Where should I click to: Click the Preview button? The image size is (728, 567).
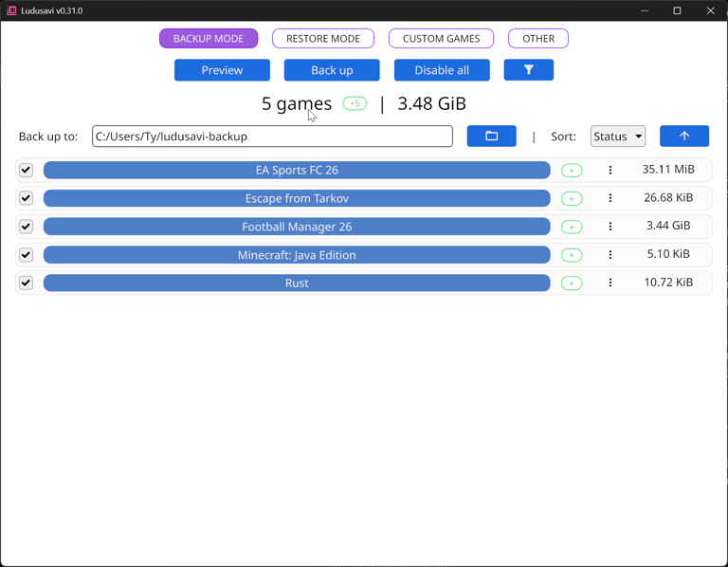[222, 70]
